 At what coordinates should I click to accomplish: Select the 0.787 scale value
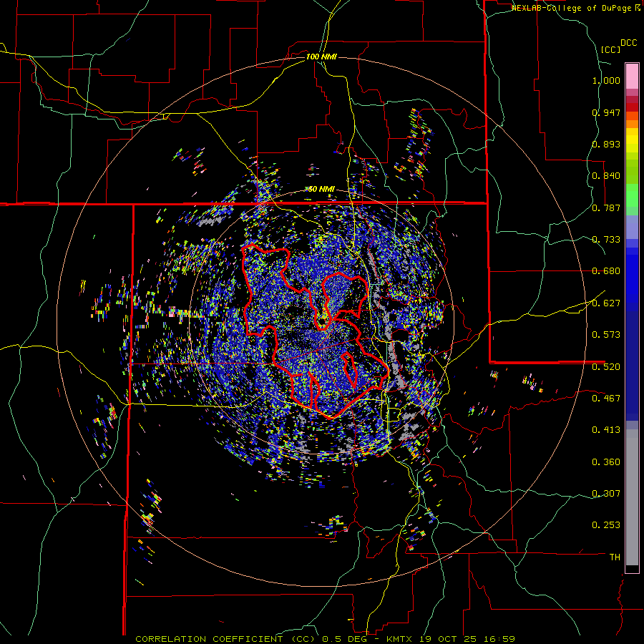click(x=606, y=208)
